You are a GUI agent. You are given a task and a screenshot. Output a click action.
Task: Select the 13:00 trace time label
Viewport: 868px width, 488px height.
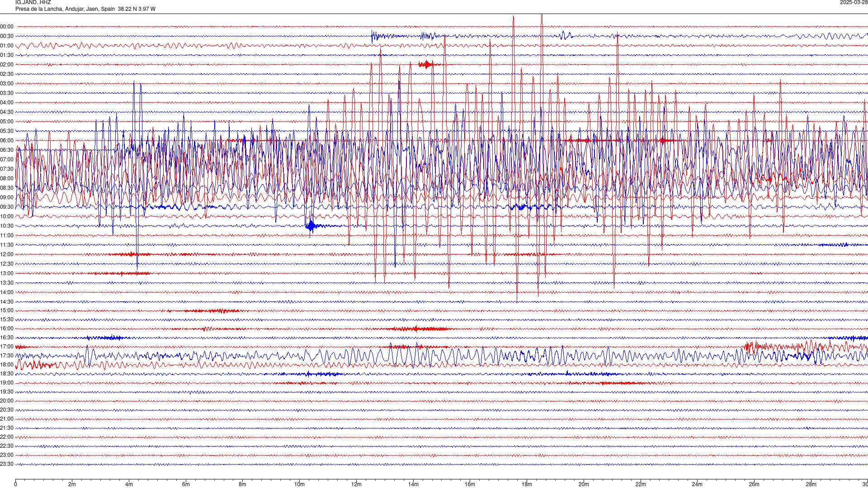7,273
